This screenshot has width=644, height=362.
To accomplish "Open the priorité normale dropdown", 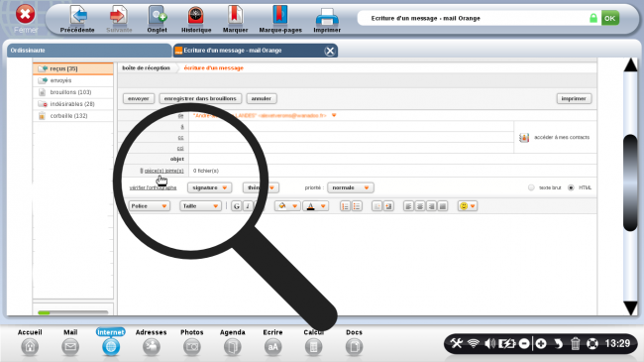I will (351, 187).
